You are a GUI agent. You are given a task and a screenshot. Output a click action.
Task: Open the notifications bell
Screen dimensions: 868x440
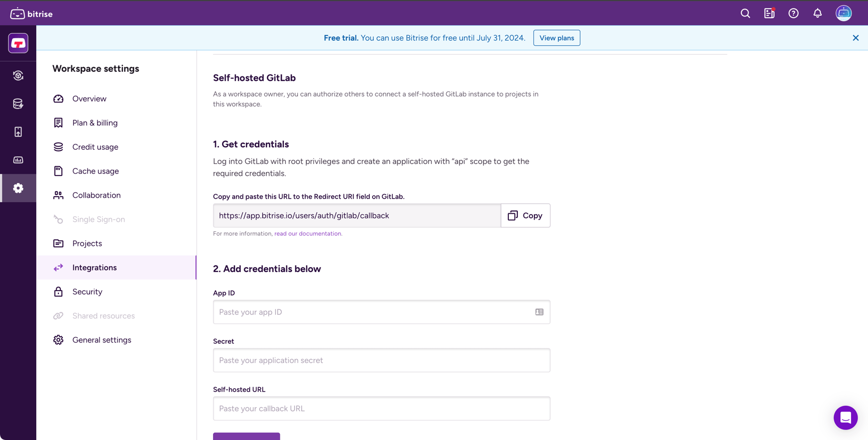click(x=818, y=14)
